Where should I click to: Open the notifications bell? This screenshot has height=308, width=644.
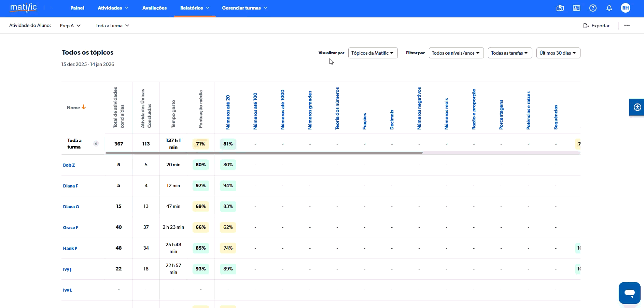[609, 8]
